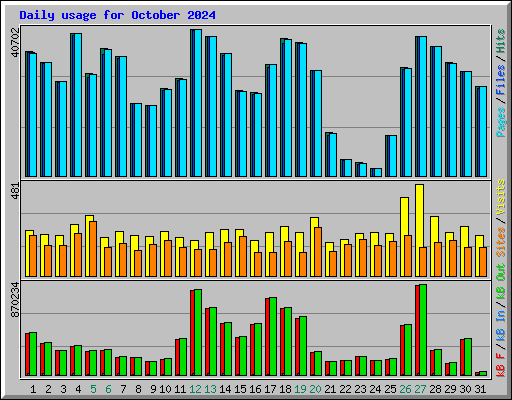512x400 pixels.
Task: Click the 40702 hits axis value
Action: pos(15,42)
